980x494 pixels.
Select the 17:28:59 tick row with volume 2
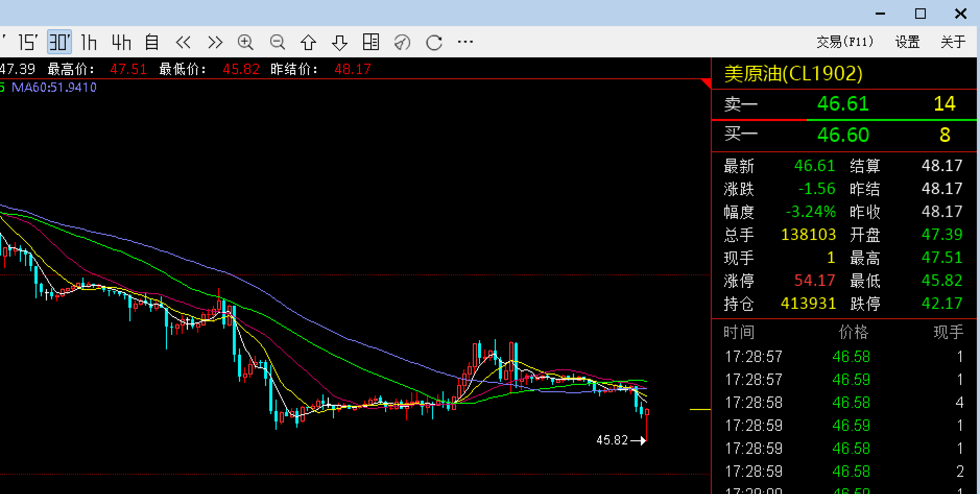pyautogui.click(x=844, y=472)
